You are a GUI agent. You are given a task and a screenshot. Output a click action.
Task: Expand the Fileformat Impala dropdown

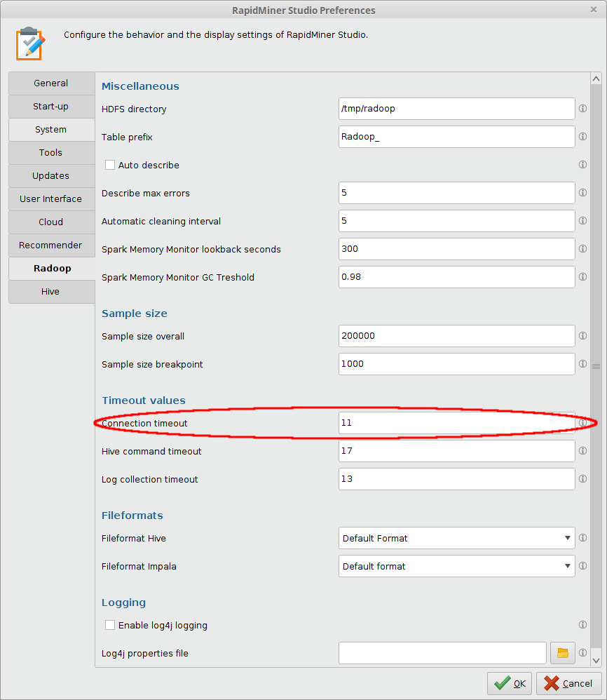[x=456, y=566]
